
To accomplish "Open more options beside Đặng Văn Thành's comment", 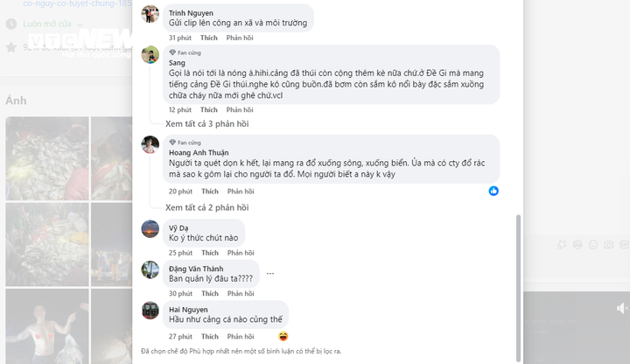I will (x=270, y=273).
